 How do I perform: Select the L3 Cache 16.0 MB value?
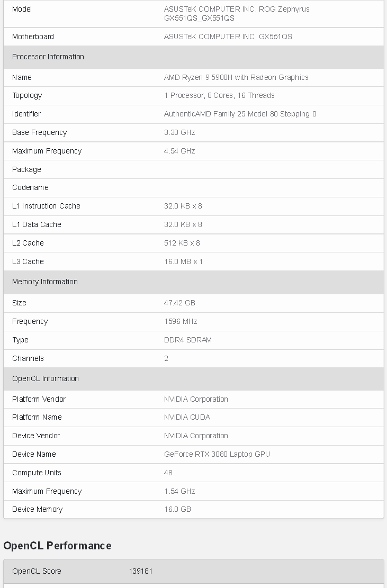coord(183,262)
